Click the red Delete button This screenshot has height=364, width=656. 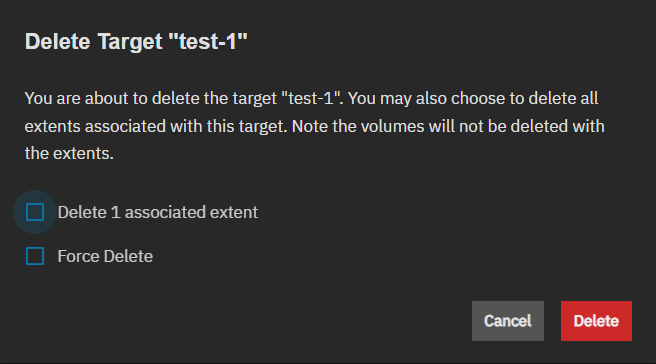[x=596, y=321]
